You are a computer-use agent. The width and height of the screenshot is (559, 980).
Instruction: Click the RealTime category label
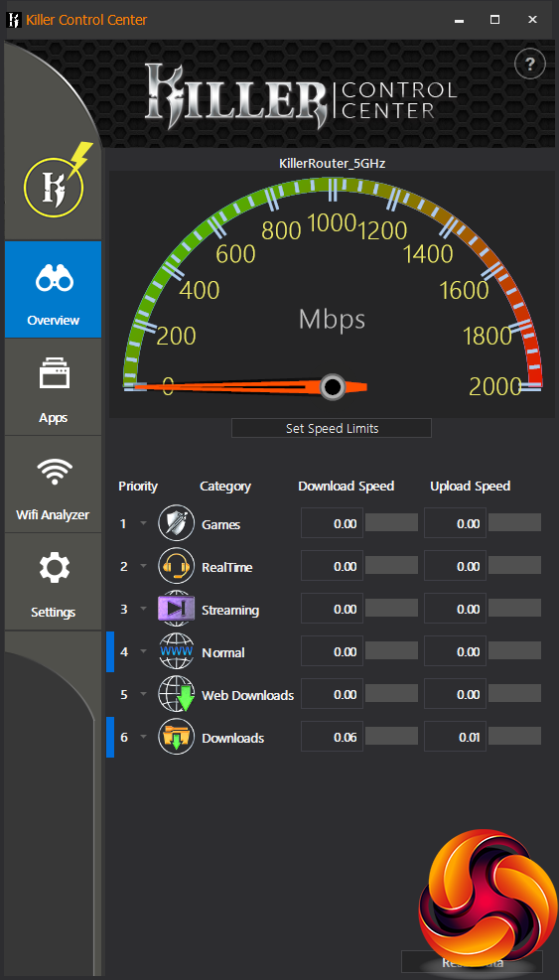(x=227, y=567)
